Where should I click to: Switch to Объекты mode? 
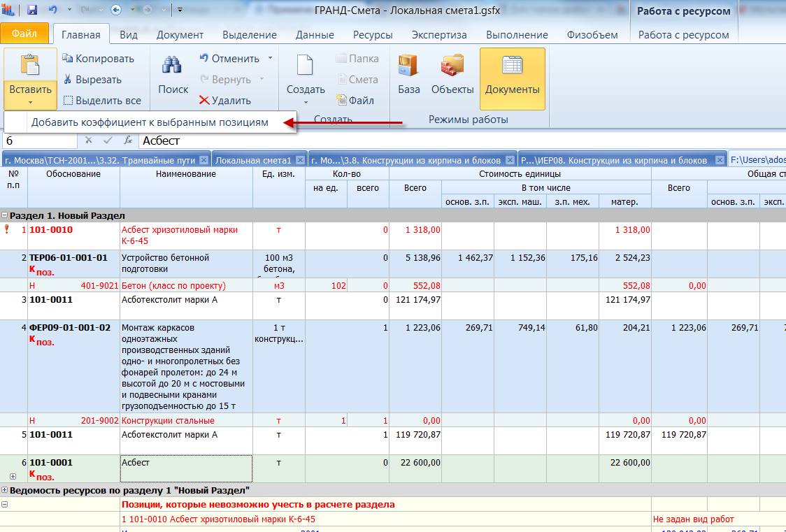(x=452, y=75)
